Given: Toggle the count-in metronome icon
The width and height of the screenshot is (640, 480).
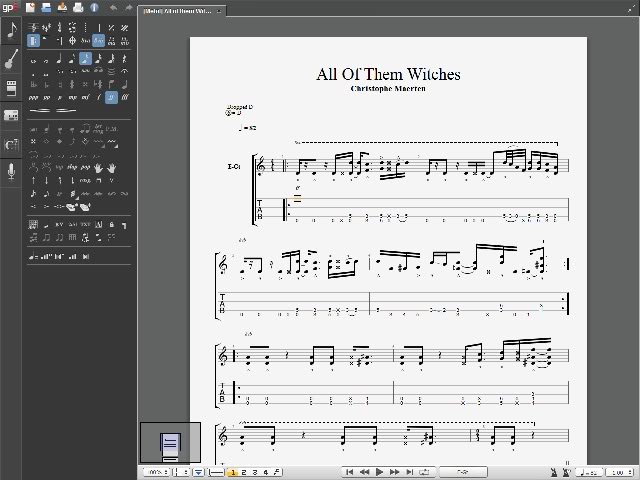Looking at the screenshot, I should coord(567,473).
